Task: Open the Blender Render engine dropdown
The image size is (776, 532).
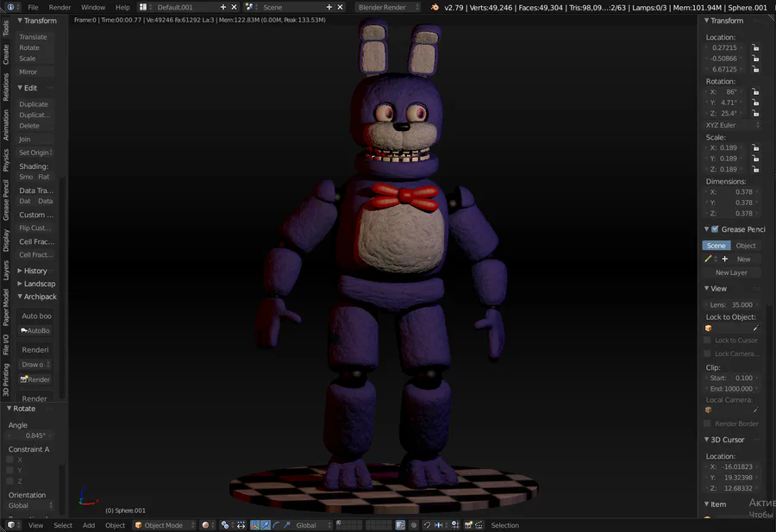Action: 388,7
